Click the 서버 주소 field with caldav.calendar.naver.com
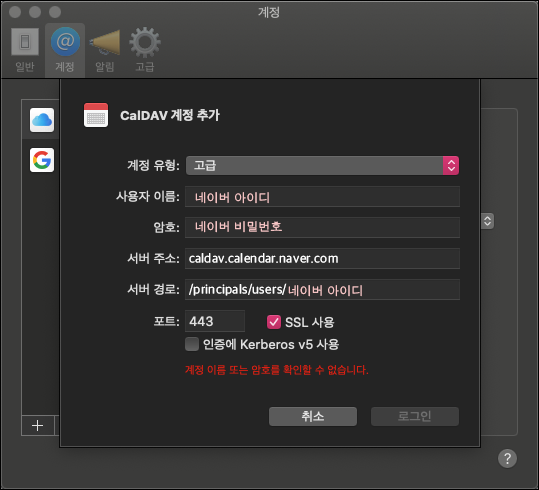 [322, 258]
